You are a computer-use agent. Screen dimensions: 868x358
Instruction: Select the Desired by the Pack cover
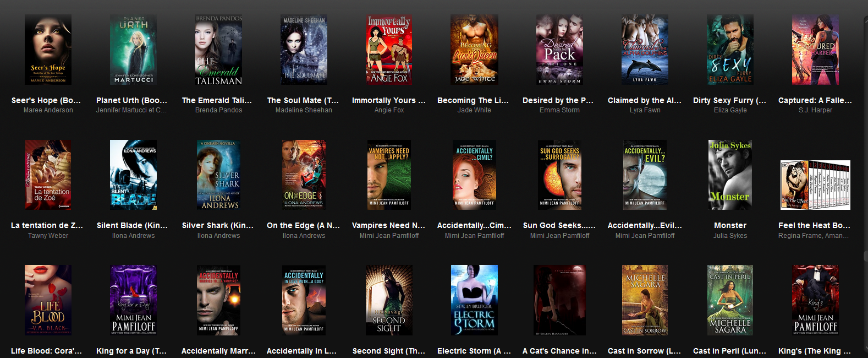[559, 50]
